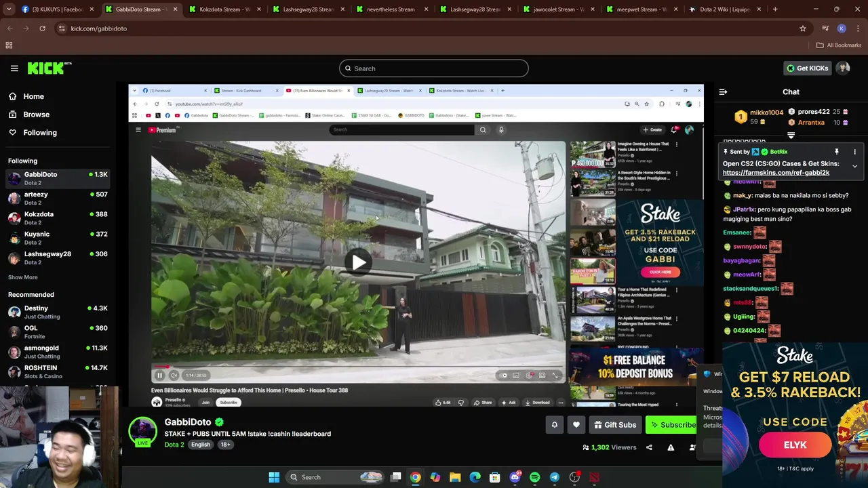Open Kokzdota channel in Following list
The width and height of the screenshot is (868, 488).
coord(58,218)
